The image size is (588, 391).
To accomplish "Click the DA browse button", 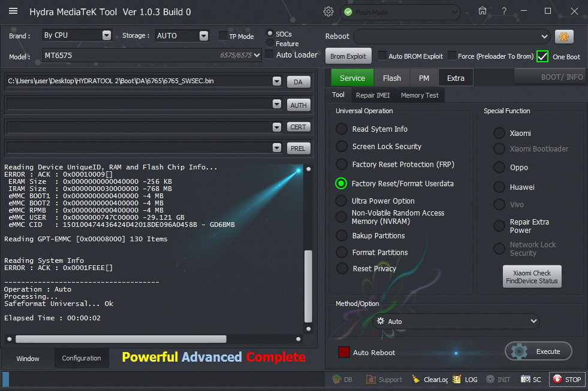I will coord(298,81).
